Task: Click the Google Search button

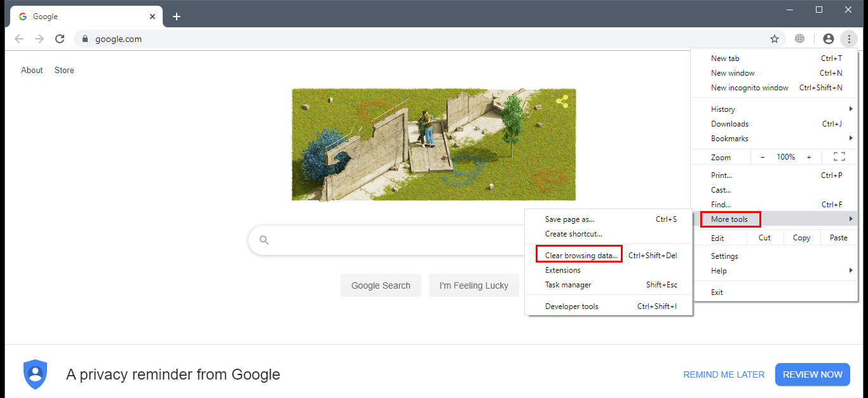Action: click(x=381, y=285)
